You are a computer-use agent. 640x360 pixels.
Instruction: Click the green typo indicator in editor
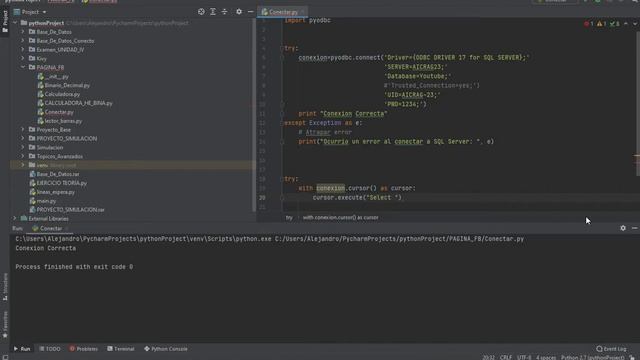[x=615, y=24]
